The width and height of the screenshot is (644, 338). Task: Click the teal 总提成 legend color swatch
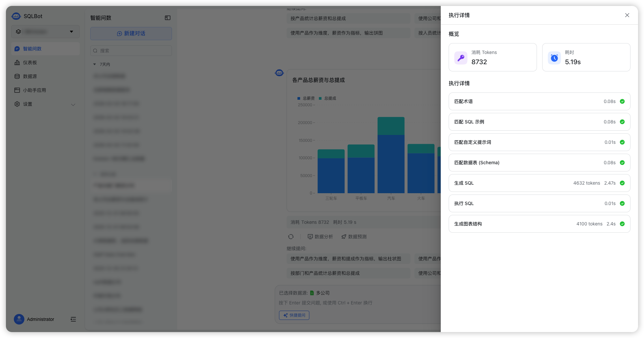320,98
